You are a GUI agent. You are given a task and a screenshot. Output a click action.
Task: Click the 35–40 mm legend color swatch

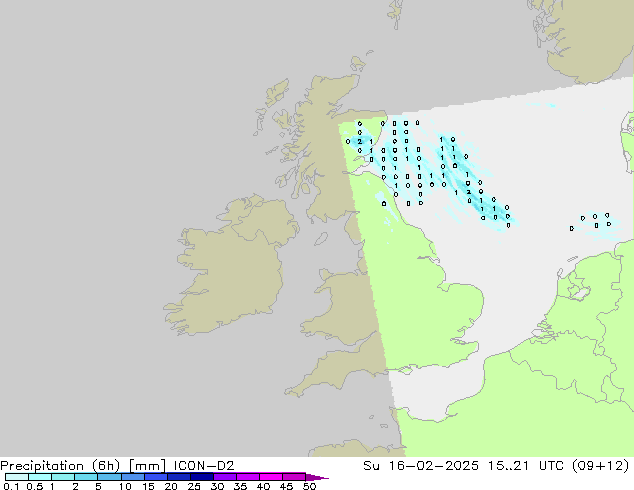click(248, 477)
